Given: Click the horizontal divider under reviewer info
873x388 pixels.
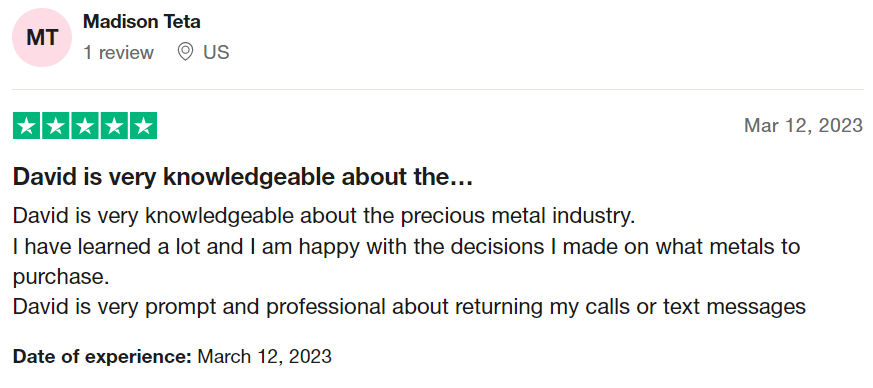Looking at the screenshot, I should [x=438, y=89].
